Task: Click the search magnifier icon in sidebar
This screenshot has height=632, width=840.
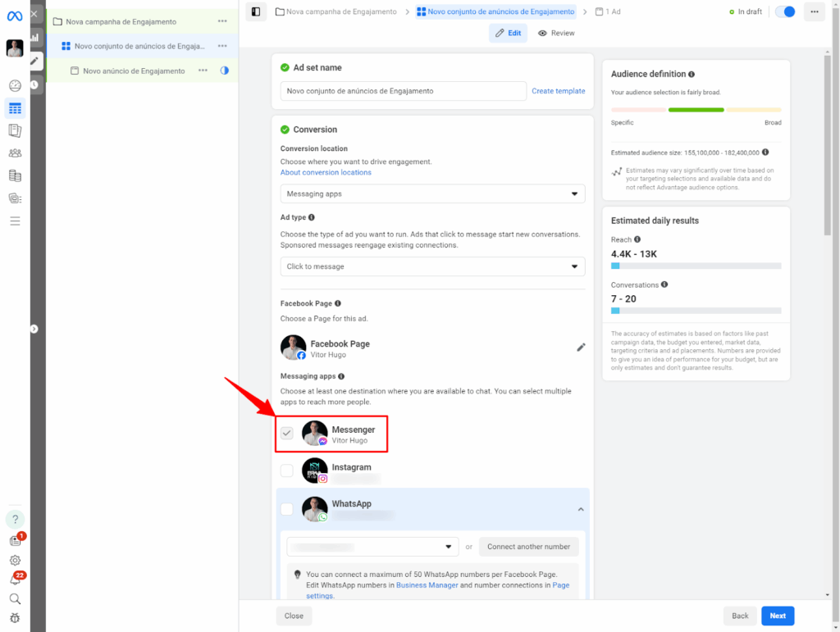Action: (x=15, y=599)
